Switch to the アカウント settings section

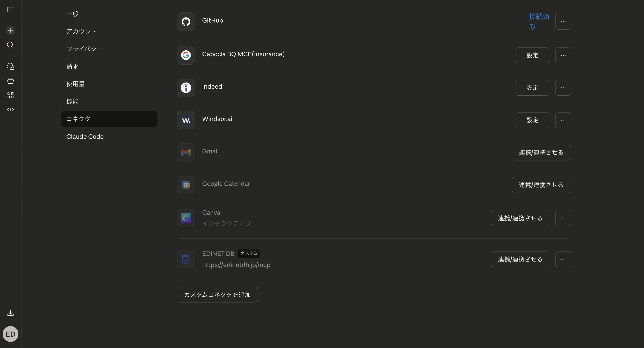(x=81, y=31)
